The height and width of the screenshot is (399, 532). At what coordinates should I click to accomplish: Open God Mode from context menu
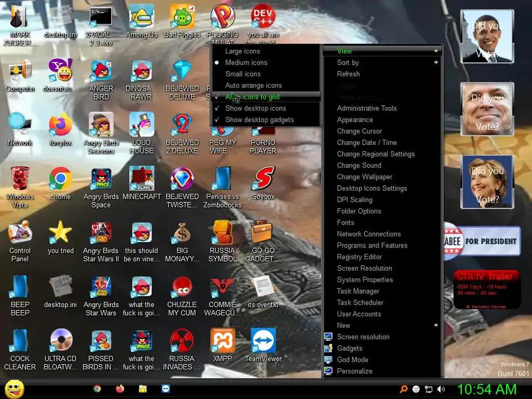382,360
